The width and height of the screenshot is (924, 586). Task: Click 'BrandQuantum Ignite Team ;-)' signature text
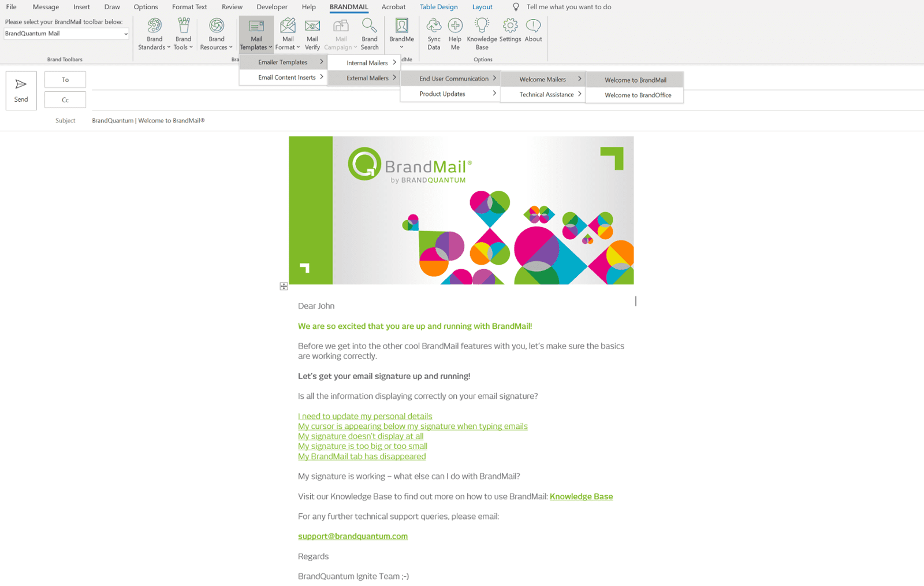point(353,576)
